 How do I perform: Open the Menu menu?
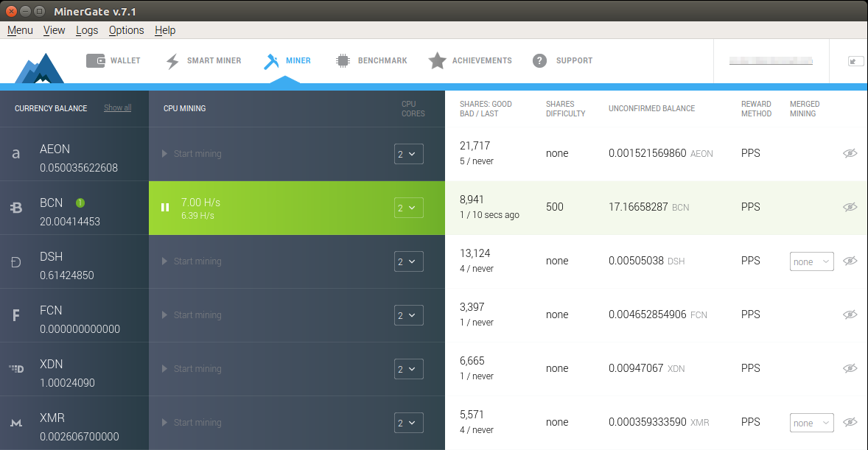pyautogui.click(x=20, y=30)
